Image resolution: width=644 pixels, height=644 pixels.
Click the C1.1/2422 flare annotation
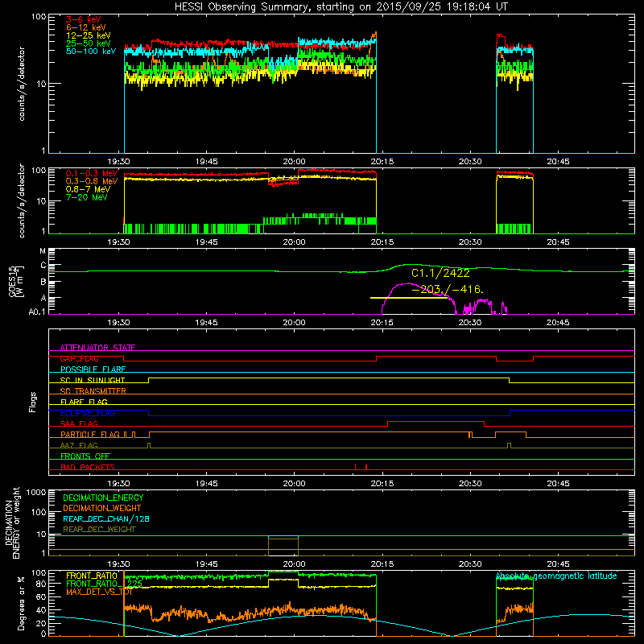pyautogui.click(x=440, y=273)
